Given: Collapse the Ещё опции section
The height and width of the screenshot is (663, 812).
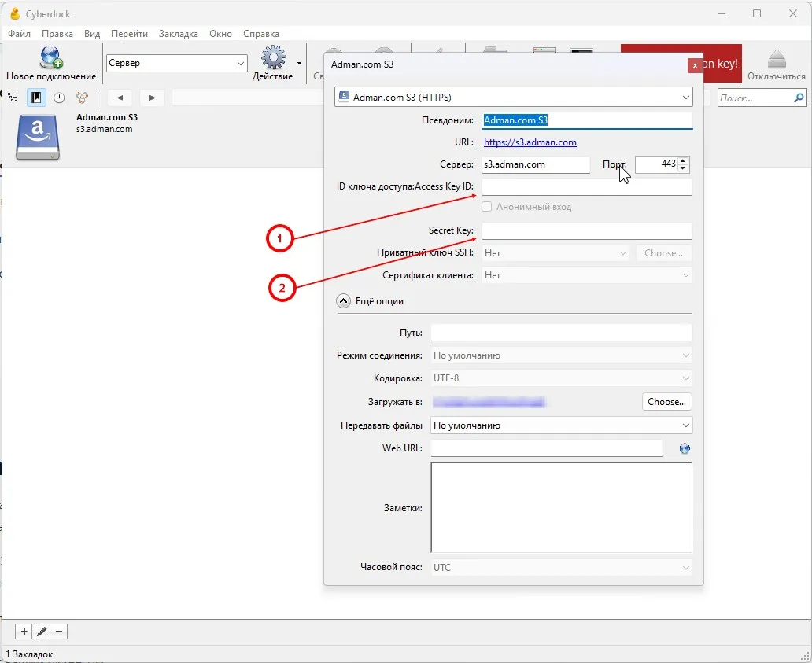Looking at the screenshot, I should 343,300.
